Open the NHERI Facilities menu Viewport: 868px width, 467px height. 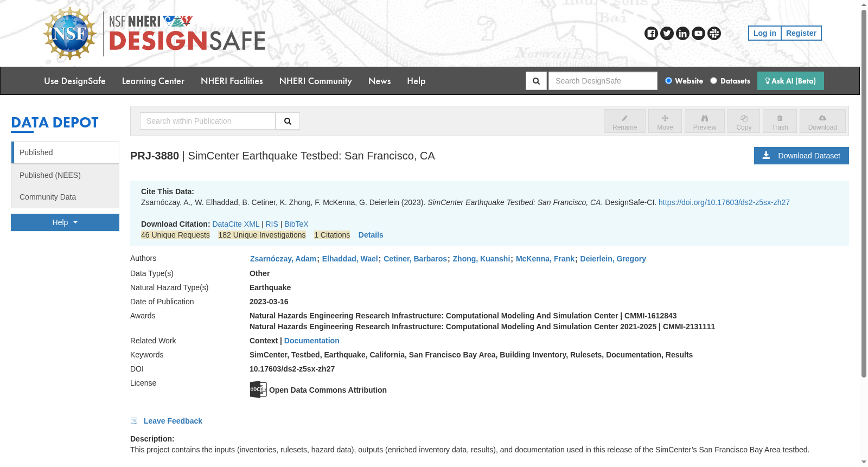[232, 81]
